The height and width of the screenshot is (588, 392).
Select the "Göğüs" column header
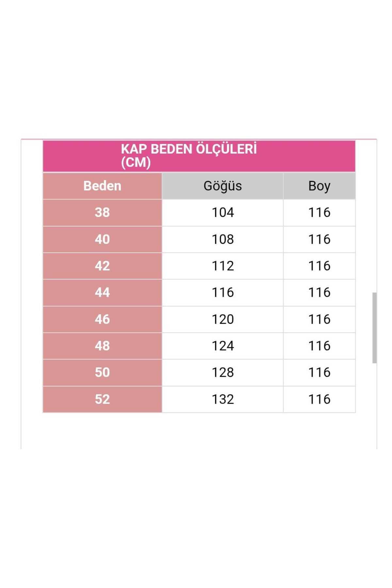(222, 186)
